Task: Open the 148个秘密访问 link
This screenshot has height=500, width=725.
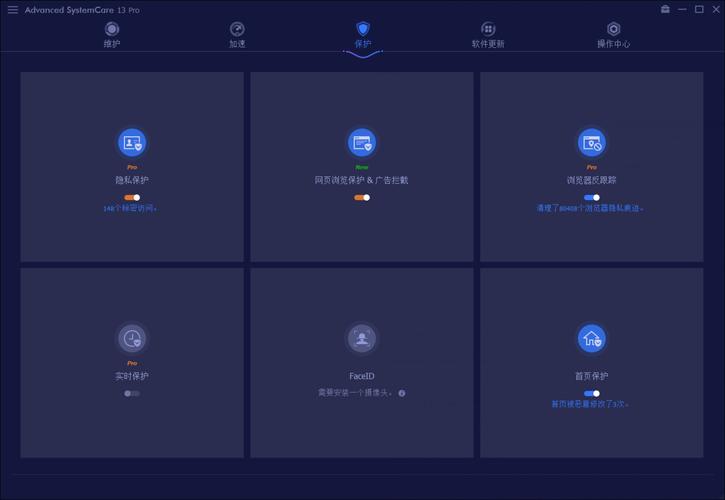Action: pyautogui.click(x=130, y=209)
